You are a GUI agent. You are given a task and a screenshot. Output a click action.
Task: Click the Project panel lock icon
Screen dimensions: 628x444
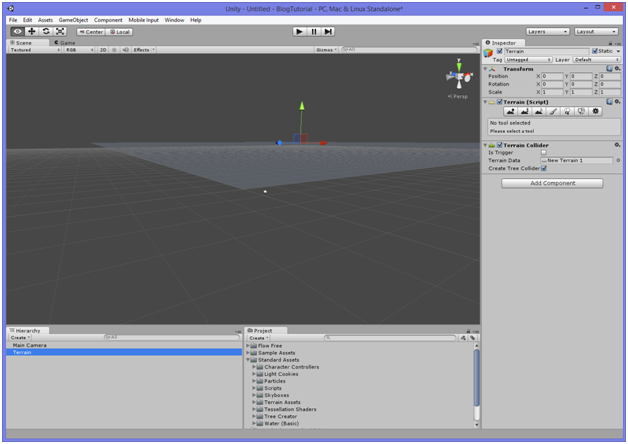tap(468, 331)
